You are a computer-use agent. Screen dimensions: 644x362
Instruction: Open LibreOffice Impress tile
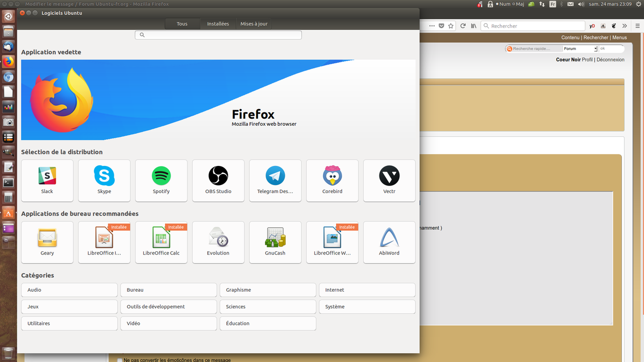[x=104, y=242]
